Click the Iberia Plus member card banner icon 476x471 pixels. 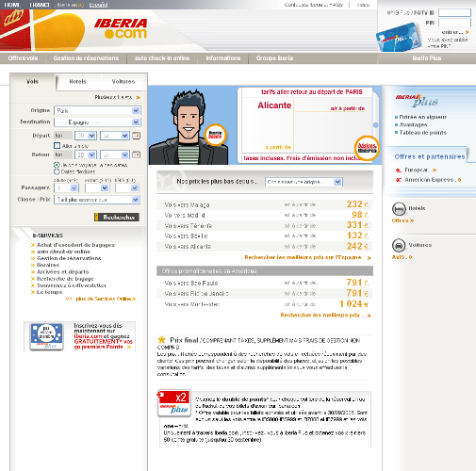tap(46, 337)
